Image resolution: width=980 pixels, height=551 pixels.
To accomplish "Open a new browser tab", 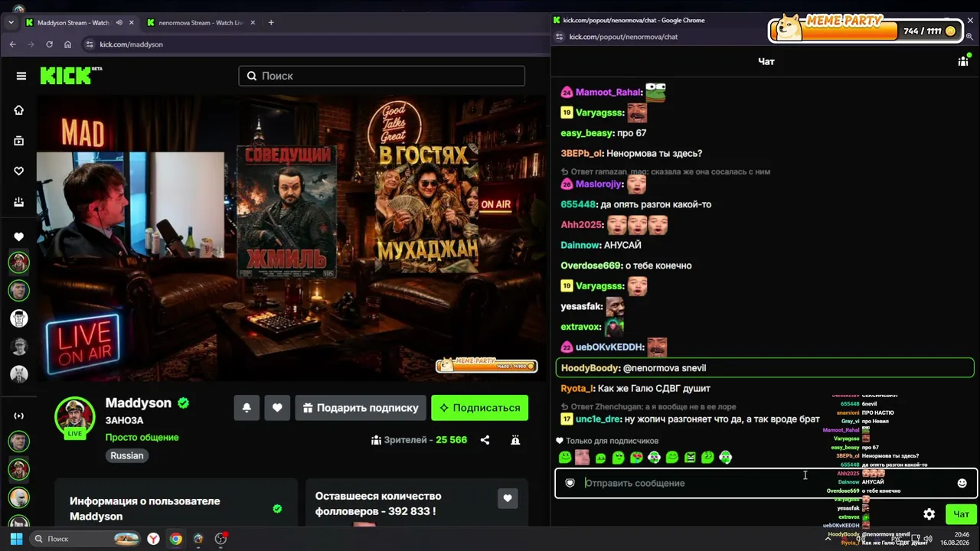I will [x=271, y=23].
